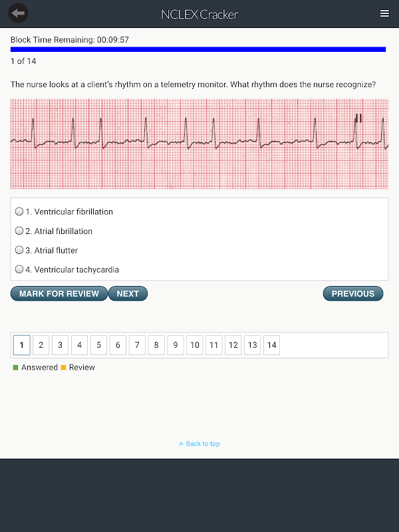Choose Atrial fibrillation answer
Viewport: 399px width, 532px height.
coord(19,231)
